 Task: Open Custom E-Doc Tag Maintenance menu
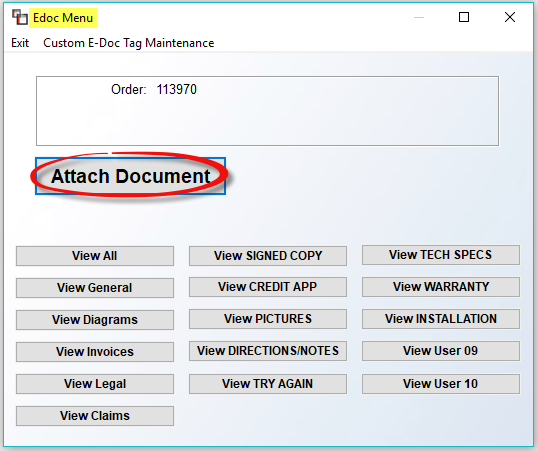pyautogui.click(x=129, y=43)
